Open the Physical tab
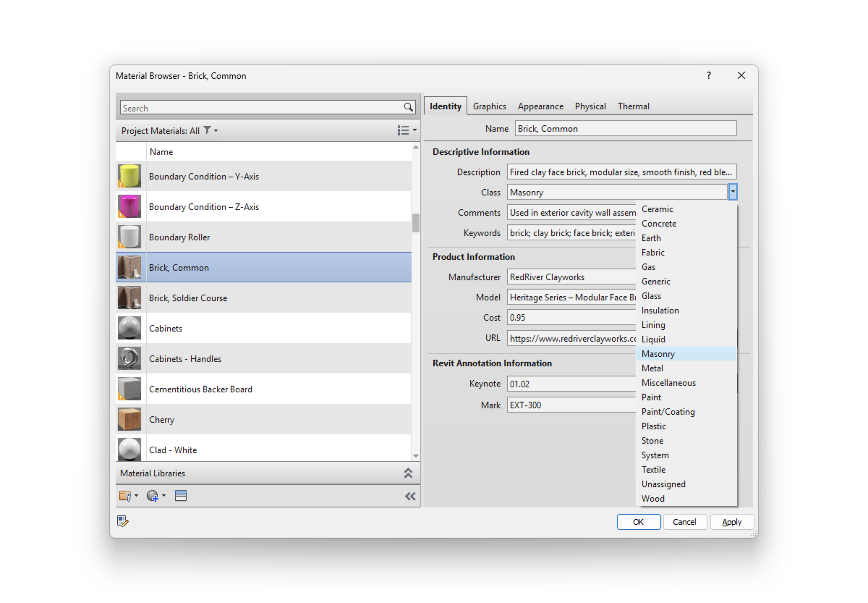868x603 pixels. pyautogui.click(x=590, y=106)
